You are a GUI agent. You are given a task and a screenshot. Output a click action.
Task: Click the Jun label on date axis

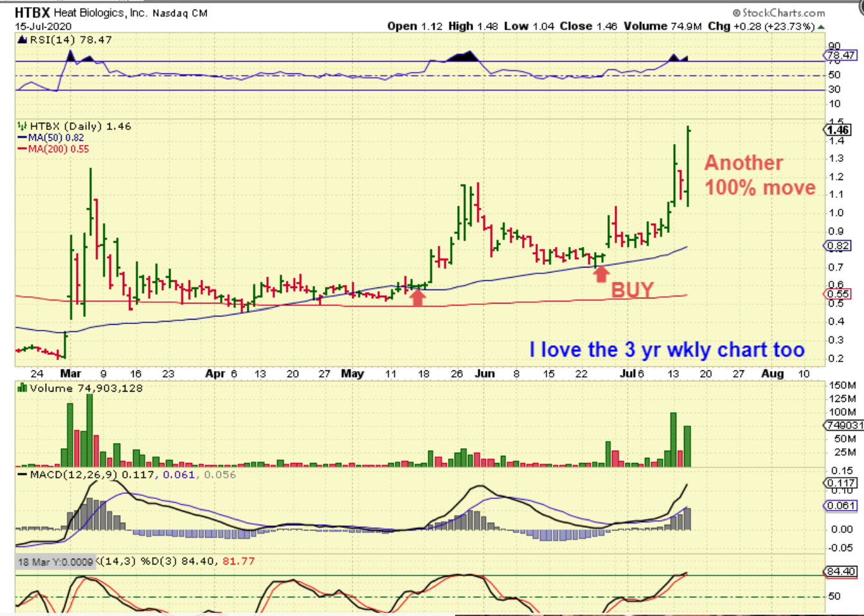pos(485,374)
